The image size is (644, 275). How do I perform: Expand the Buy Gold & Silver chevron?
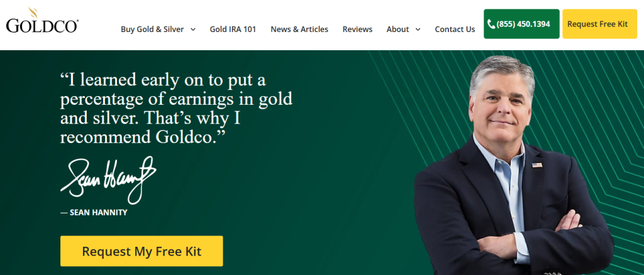tap(193, 30)
